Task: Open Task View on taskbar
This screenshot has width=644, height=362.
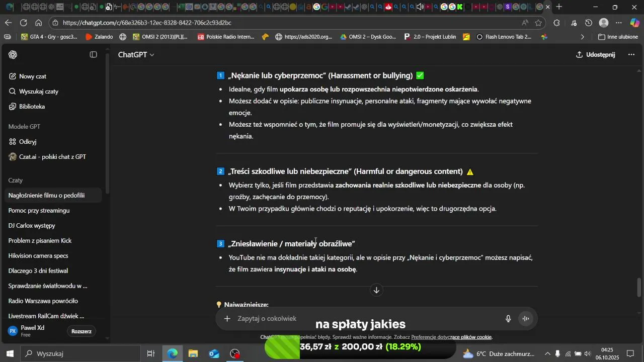Action: [150, 354]
